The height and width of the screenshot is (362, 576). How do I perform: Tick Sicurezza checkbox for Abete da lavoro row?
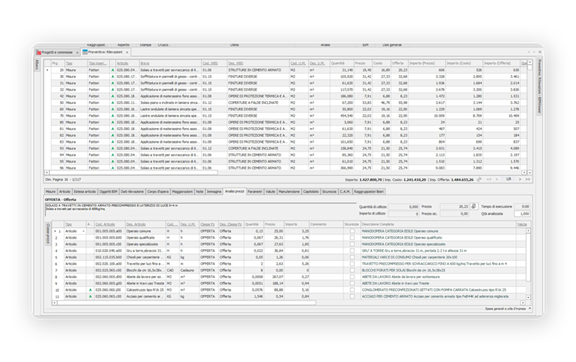tap(352, 277)
